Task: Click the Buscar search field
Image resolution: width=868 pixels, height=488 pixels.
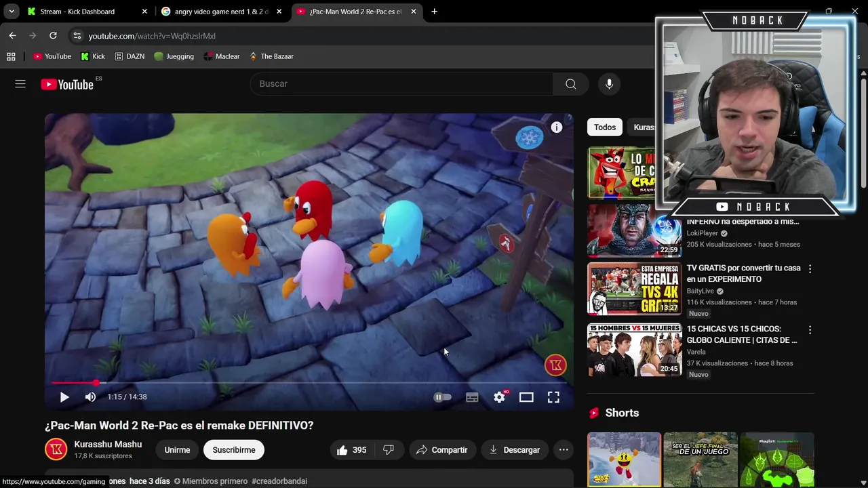Action: tap(401, 84)
